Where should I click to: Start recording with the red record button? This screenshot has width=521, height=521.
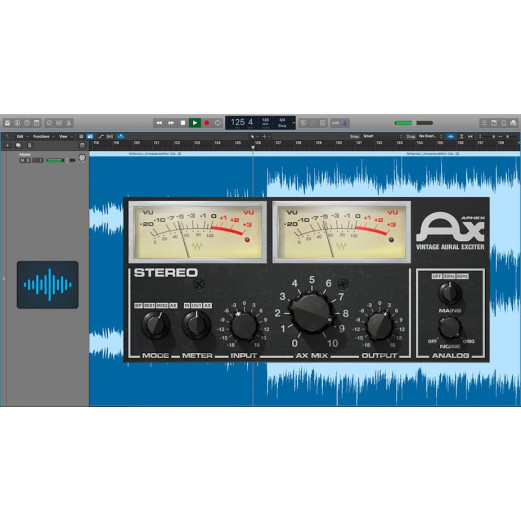[x=207, y=123]
